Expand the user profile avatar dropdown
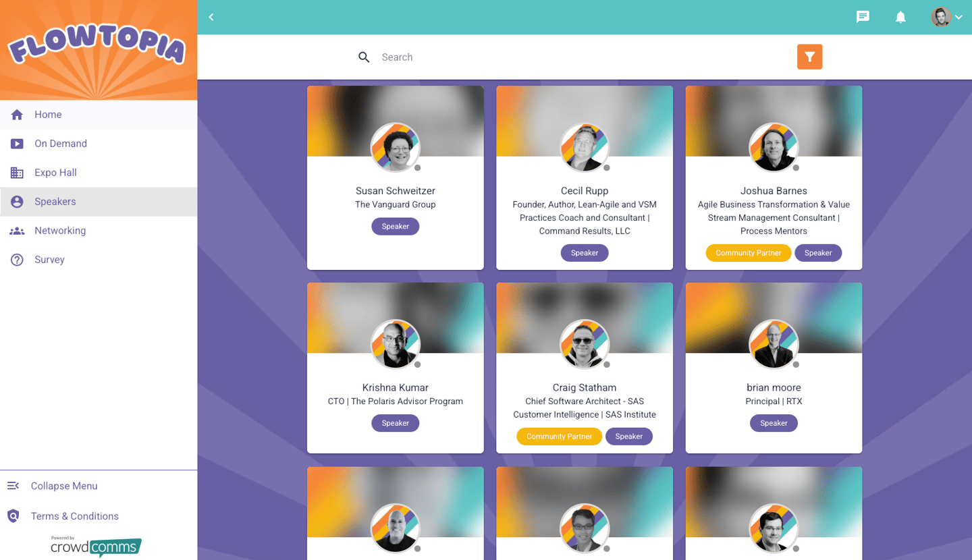The height and width of the screenshot is (560, 972). point(947,17)
